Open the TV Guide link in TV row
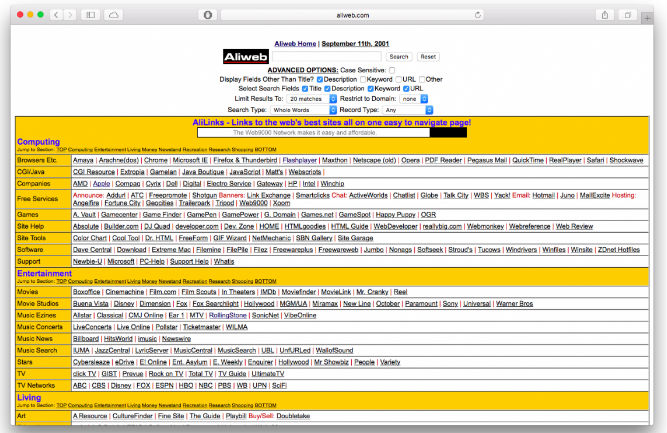This screenshot has width=667, height=433. (x=232, y=374)
